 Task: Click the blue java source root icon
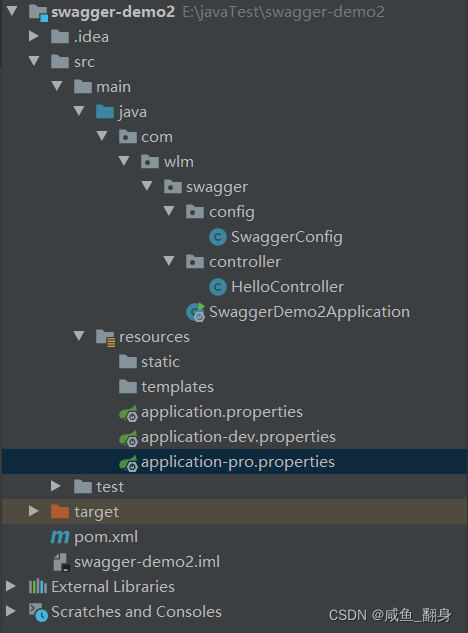pos(105,111)
